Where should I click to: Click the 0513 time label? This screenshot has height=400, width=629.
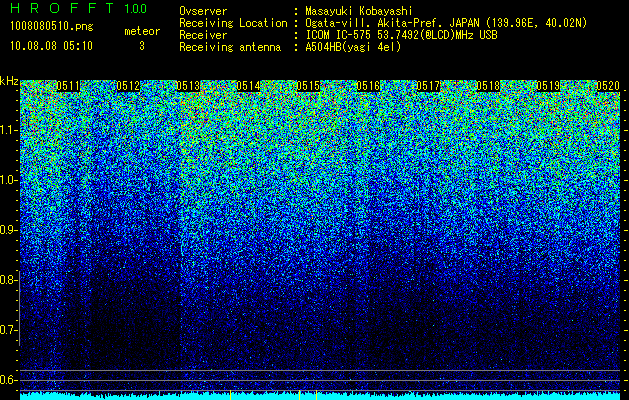pyautogui.click(x=188, y=86)
